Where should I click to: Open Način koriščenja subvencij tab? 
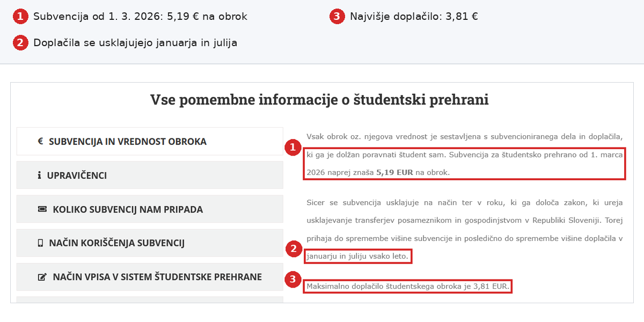[150, 243]
